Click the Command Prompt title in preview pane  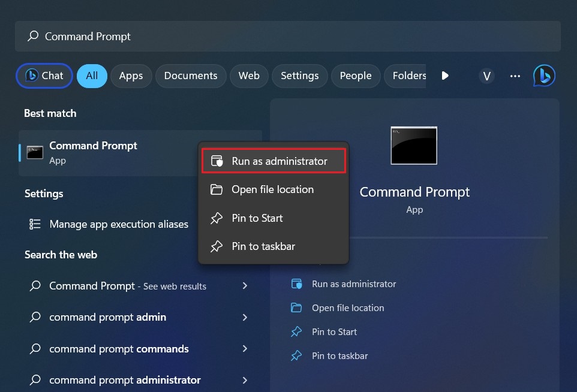tap(414, 192)
